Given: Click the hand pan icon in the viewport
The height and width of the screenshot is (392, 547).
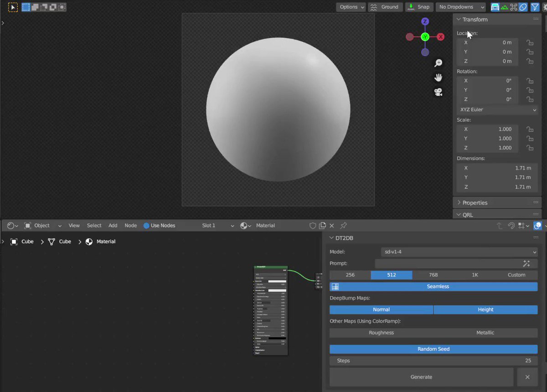Looking at the screenshot, I should click(x=438, y=77).
